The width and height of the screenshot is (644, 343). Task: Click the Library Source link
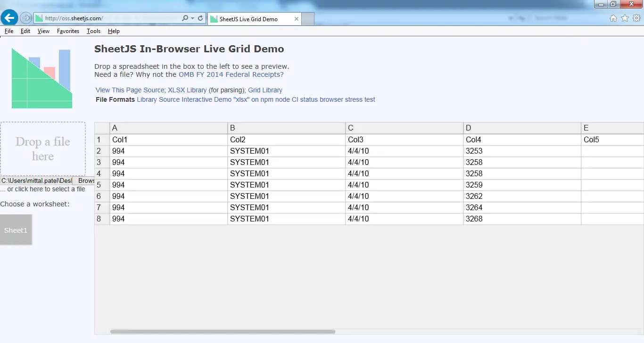click(x=158, y=99)
